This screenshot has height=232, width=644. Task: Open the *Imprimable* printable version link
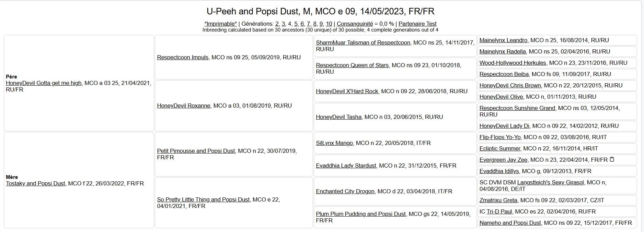(220, 24)
